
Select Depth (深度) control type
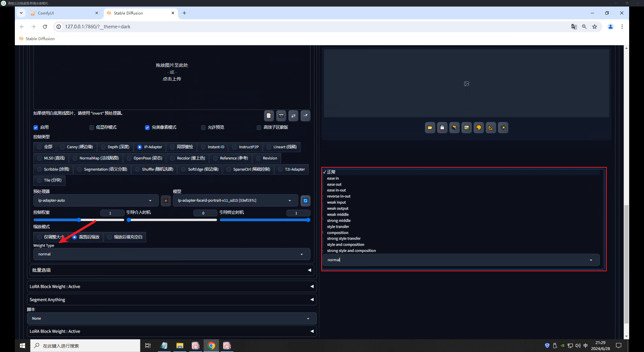point(115,147)
